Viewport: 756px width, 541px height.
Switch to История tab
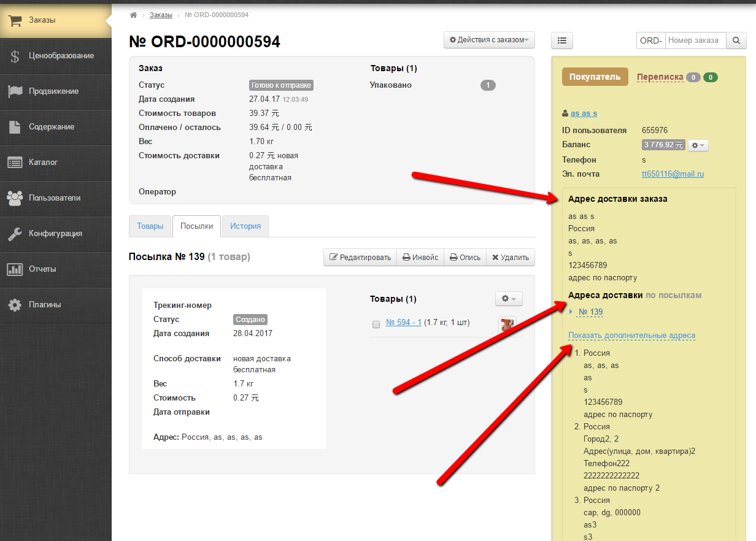(245, 226)
